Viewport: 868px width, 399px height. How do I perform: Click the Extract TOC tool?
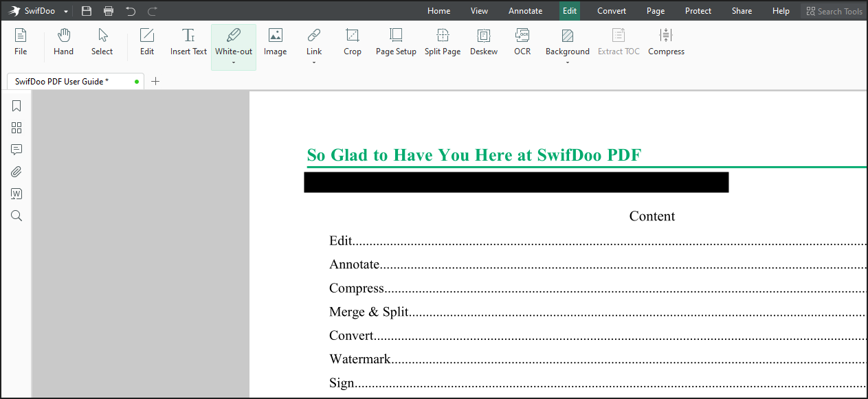point(619,42)
